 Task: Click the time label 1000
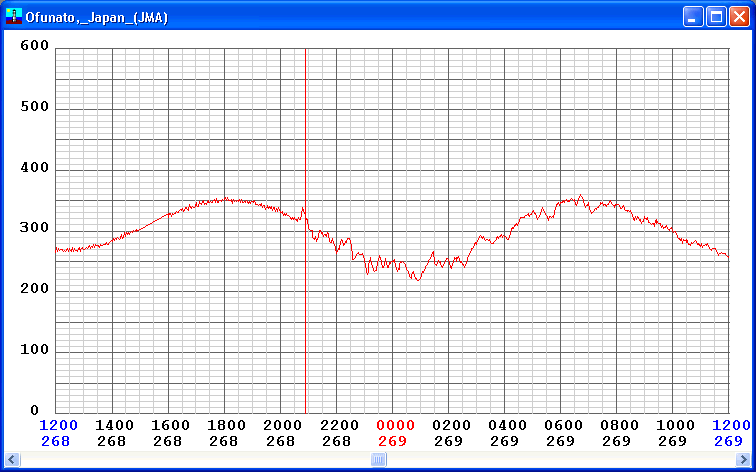pos(675,425)
